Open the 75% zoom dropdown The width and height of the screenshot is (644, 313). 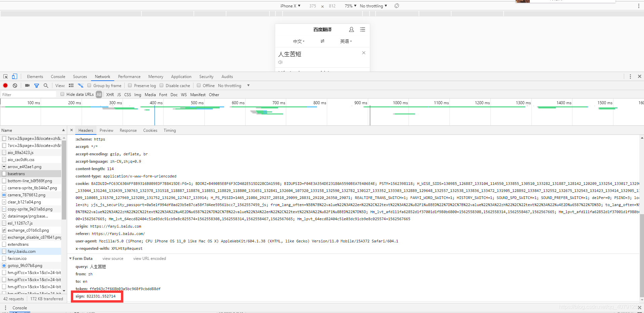point(350,6)
